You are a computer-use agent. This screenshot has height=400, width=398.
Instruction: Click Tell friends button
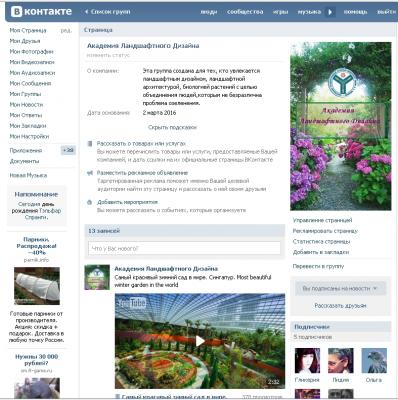coord(340,306)
